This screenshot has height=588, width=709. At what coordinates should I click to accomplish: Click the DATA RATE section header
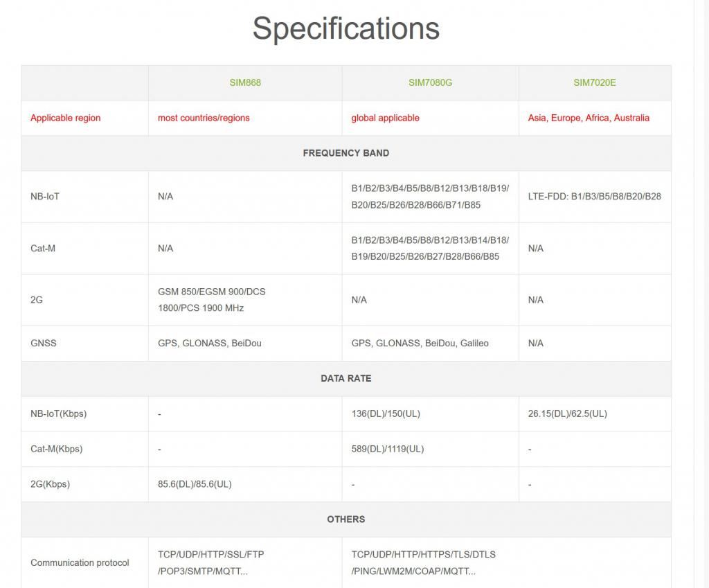coord(345,379)
